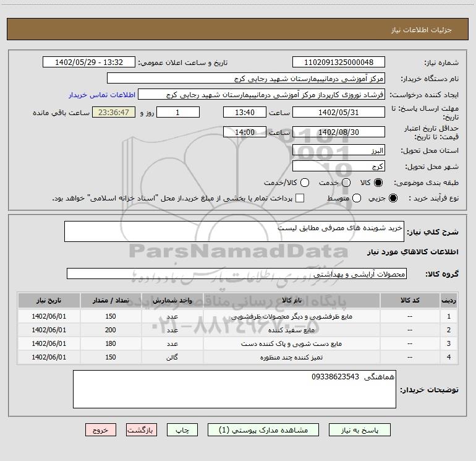The image size is (476, 461).
Task: Click the need number field 1102091325000048
Action: coord(339,62)
